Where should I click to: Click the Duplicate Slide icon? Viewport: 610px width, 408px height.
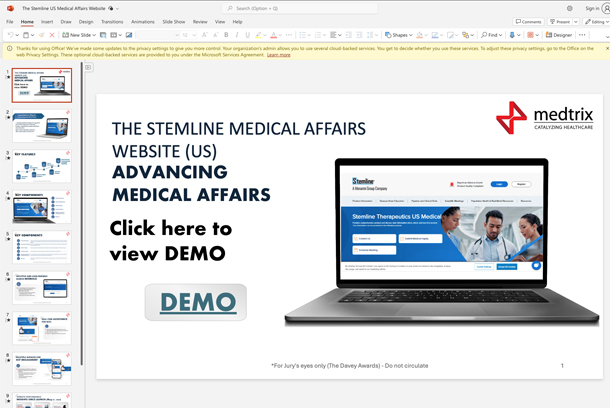(x=103, y=35)
